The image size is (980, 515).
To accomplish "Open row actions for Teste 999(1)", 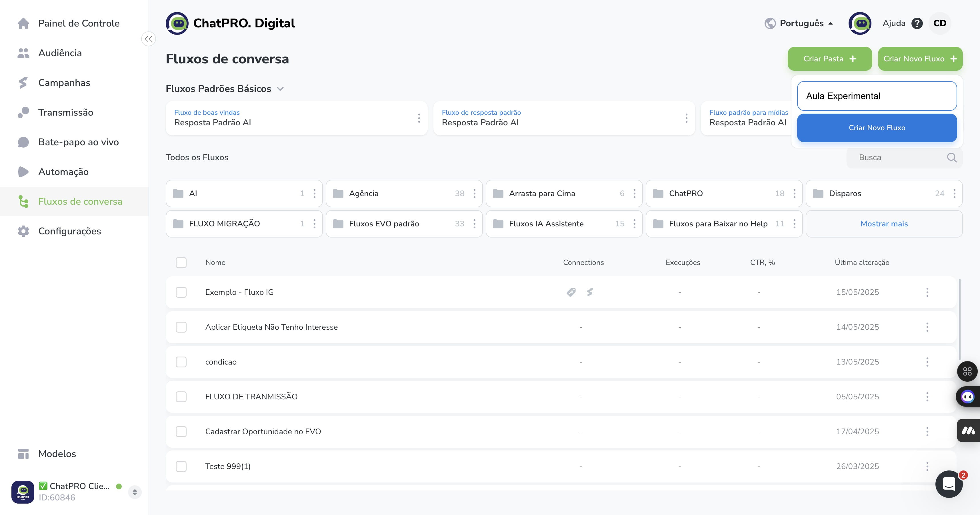I will click(927, 466).
